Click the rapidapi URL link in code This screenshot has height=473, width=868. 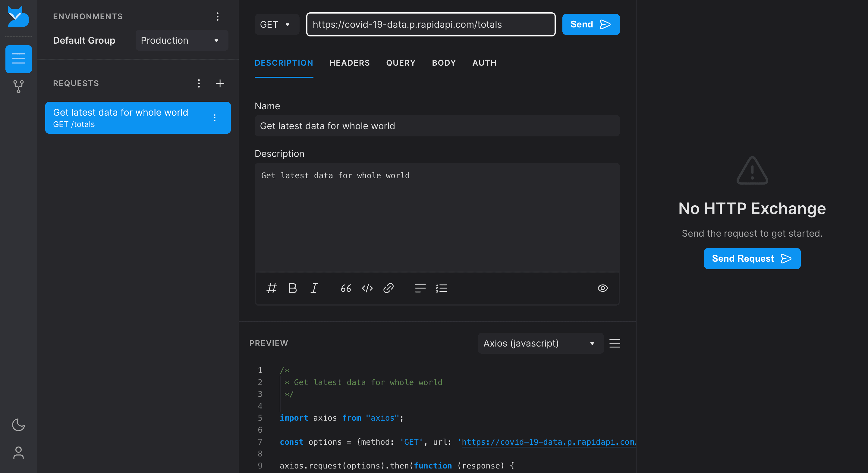tap(549, 442)
